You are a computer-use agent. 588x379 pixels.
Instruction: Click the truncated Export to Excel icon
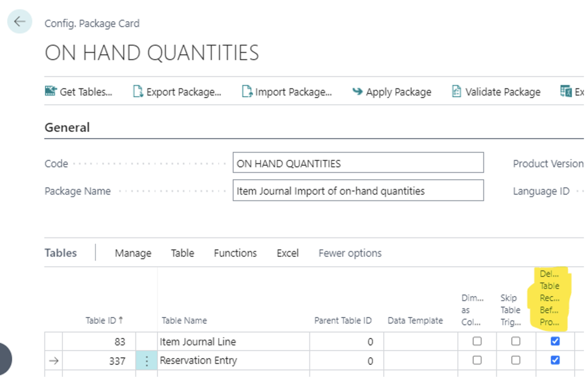[x=566, y=92]
